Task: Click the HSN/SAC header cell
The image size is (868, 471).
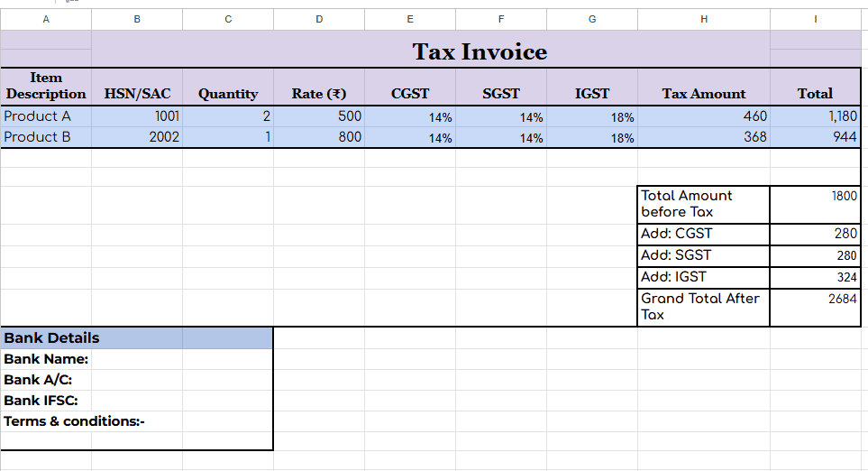Action: click(x=137, y=93)
